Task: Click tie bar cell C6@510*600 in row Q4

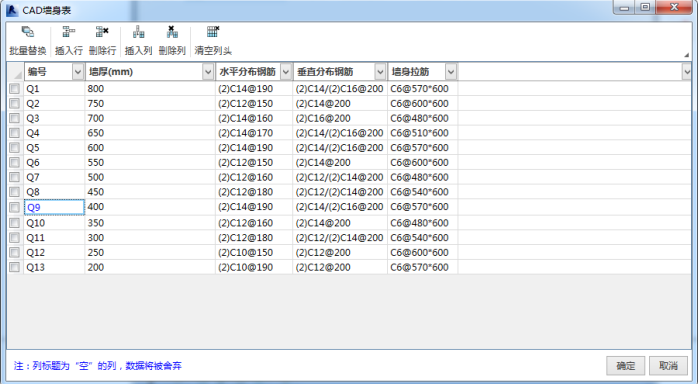Action: 423,133
